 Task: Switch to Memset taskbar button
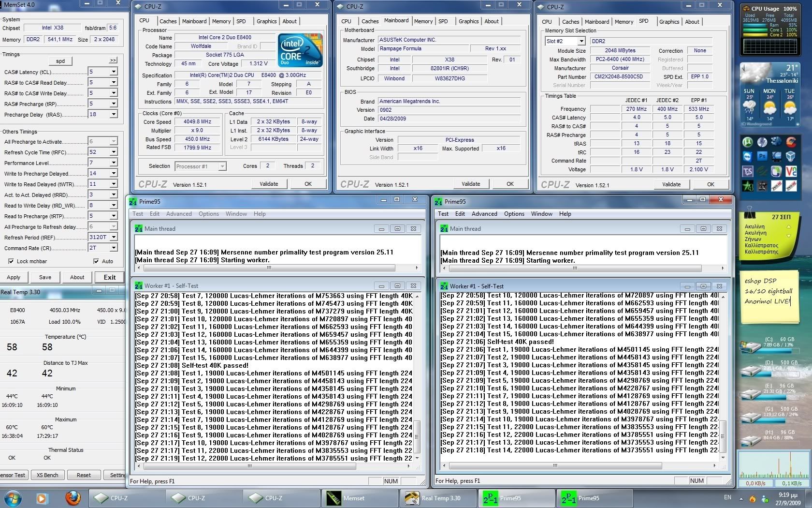359,498
